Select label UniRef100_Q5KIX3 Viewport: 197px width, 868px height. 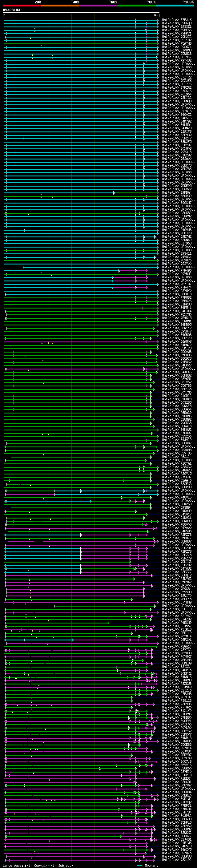click(177, 562)
